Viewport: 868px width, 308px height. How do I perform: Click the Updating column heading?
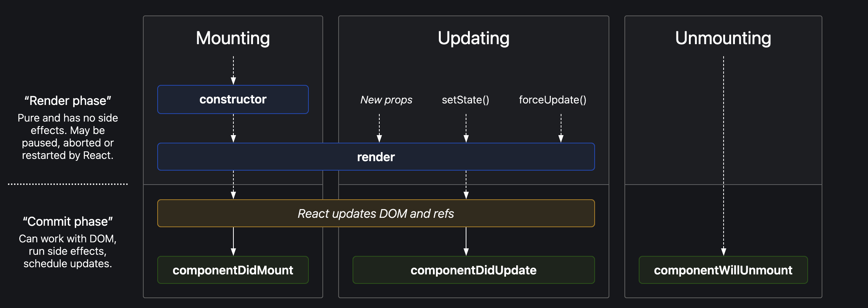coord(474,38)
